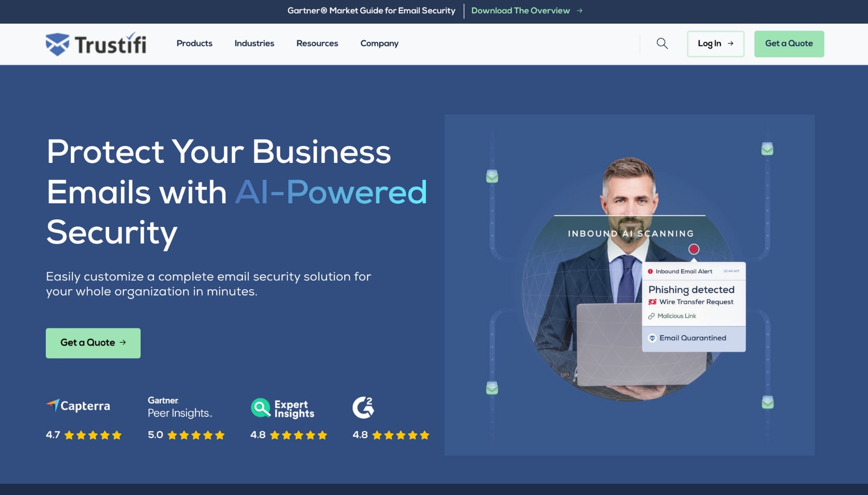Screen dimensions: 868x495
Task: Click the top-right green envelope icon
Action: (x=767, y=149)
